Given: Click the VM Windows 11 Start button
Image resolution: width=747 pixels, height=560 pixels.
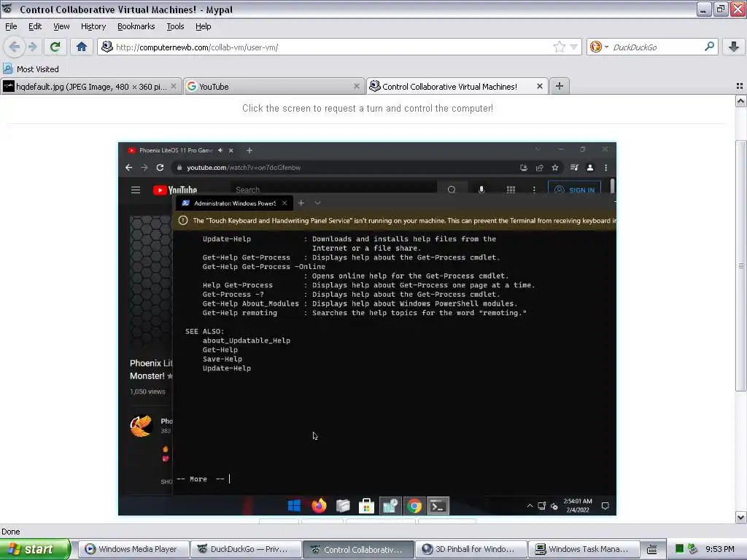Looking at the screenshot, I should tap(294, 506).
